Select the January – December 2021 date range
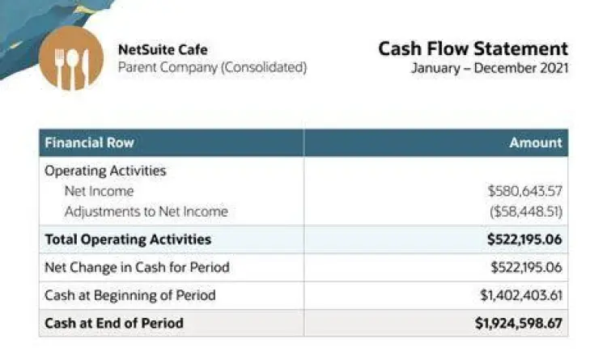The image size is (607, 364). tap(489, 68)
